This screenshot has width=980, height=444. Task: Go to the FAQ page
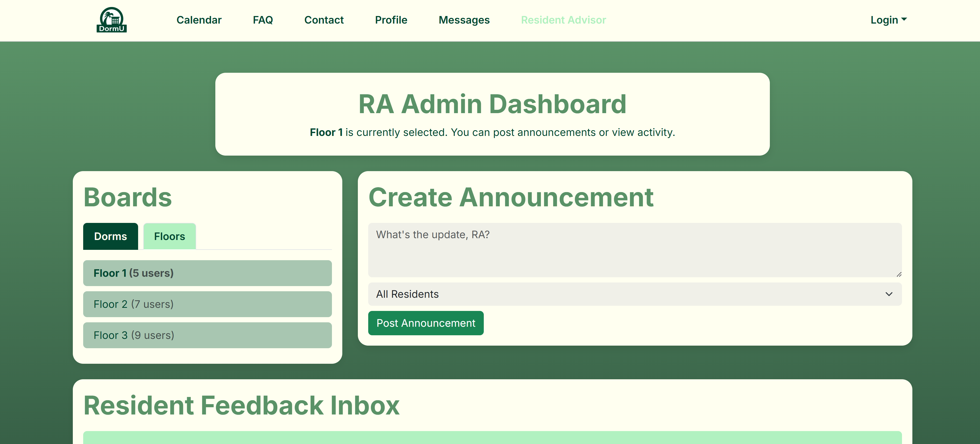(x=263, y=20)
